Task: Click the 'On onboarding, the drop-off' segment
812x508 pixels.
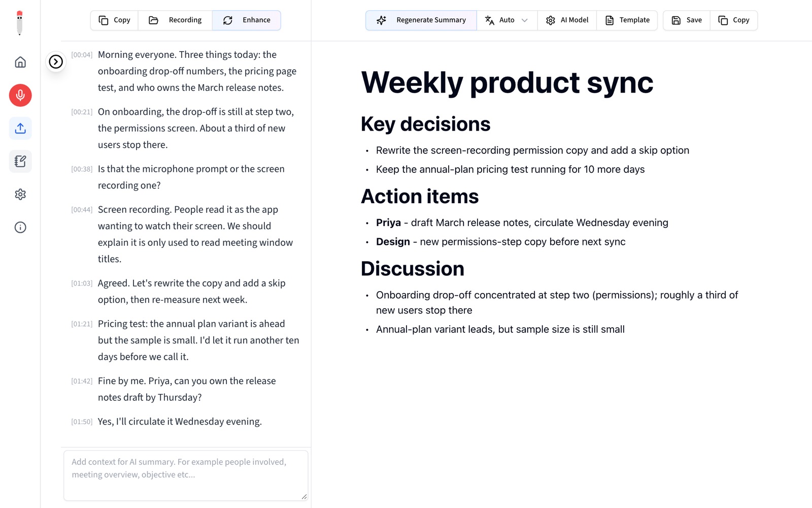Action: click(196, 128)
